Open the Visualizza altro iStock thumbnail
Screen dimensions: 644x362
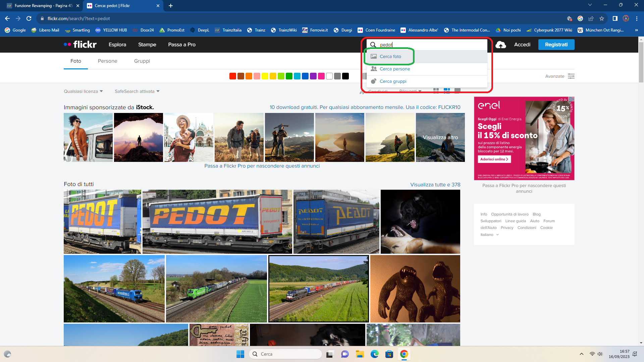440,137
